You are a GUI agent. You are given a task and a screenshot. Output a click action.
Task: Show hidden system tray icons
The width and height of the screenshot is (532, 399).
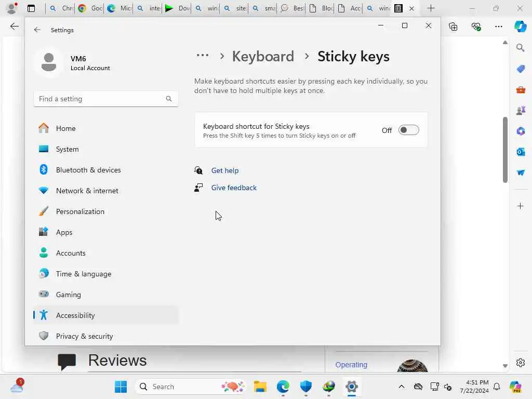pos(402,387)
